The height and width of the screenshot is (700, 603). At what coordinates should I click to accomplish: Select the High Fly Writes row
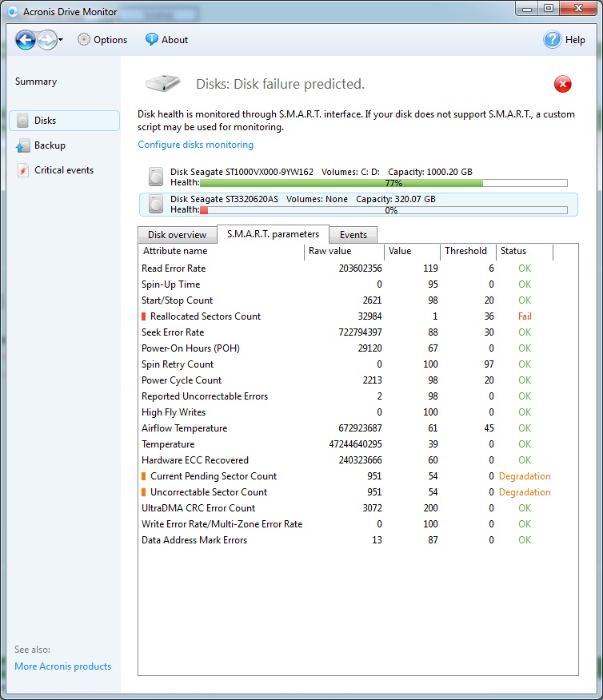(x=346, y=412)
